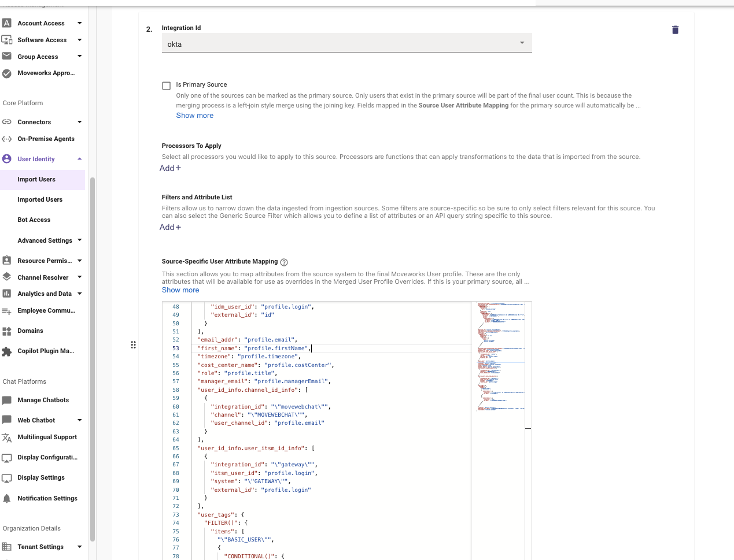The height and width of the screenshot is (560, 734).
Task: Click the Domains widgets icon
Action: [x=7, y=331]
